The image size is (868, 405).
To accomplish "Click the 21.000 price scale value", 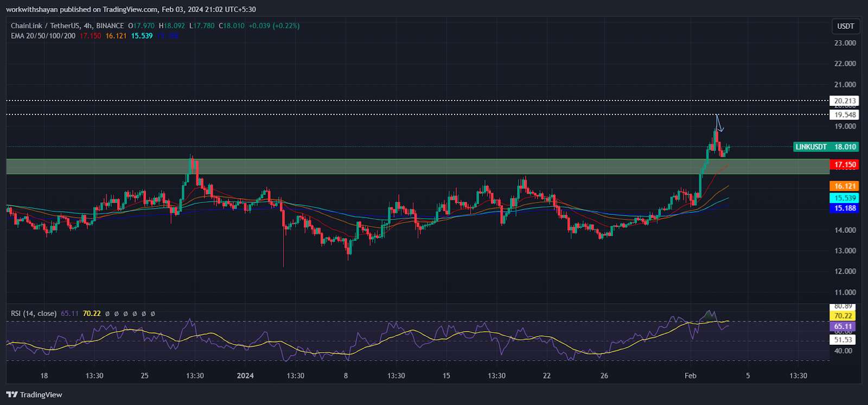I will [x=845, y=85].
